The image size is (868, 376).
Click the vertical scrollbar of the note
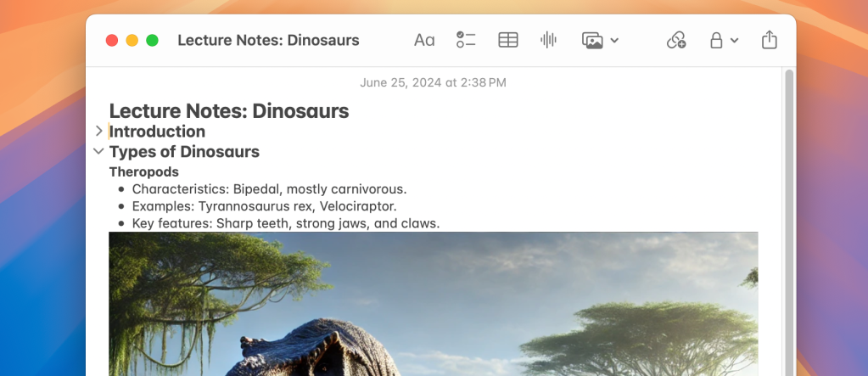(x=788, y=212)
